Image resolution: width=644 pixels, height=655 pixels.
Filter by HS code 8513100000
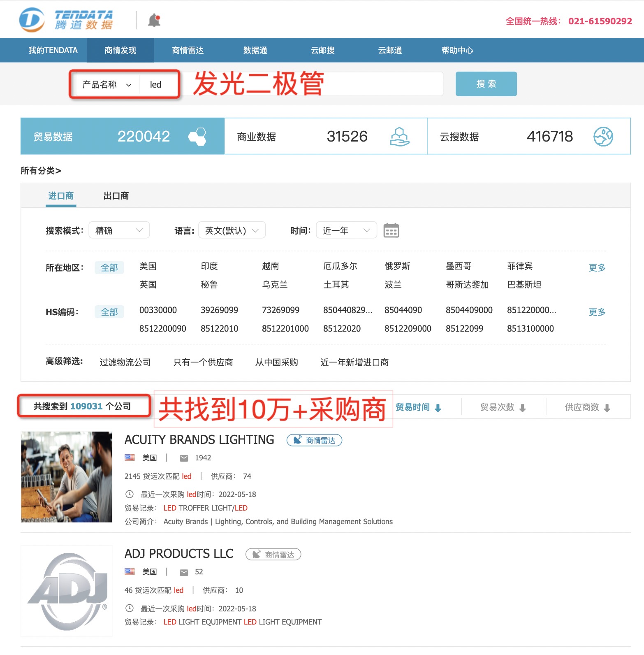[x=530, y=329]
